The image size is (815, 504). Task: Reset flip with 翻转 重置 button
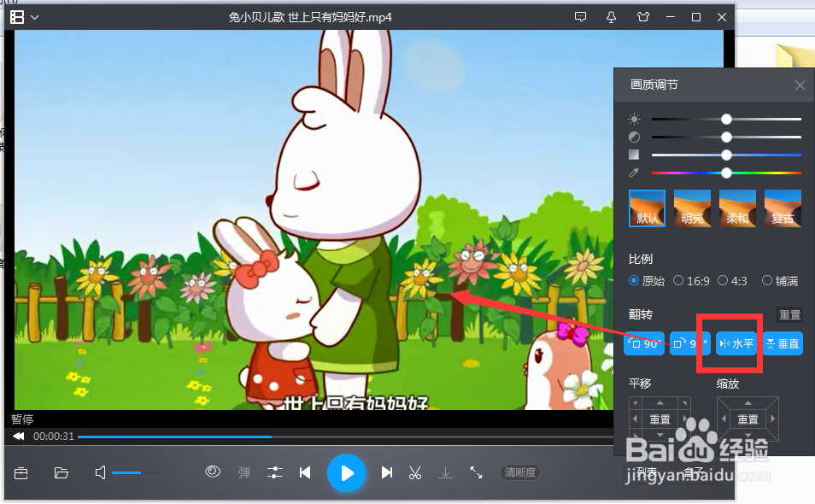(x=789, y=314)
